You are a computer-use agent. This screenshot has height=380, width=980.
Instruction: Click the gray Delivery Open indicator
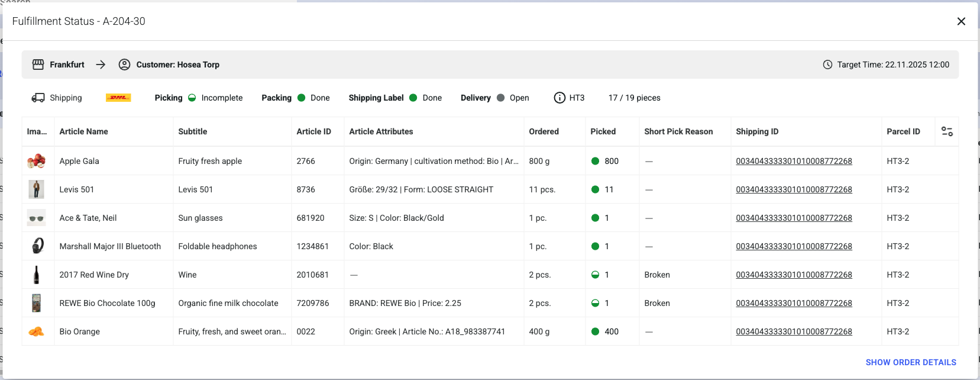pyautogui.click(x=501, y=98)
